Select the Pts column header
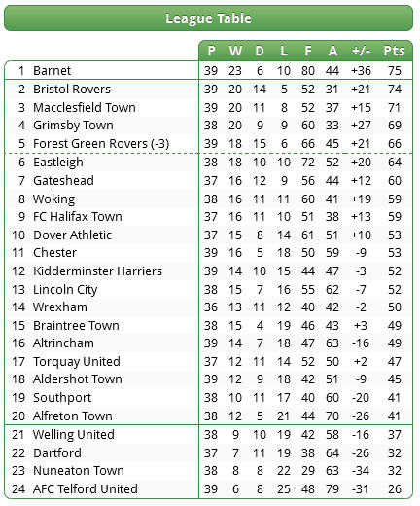The image size is (420, 506). (x=395, y=51)
